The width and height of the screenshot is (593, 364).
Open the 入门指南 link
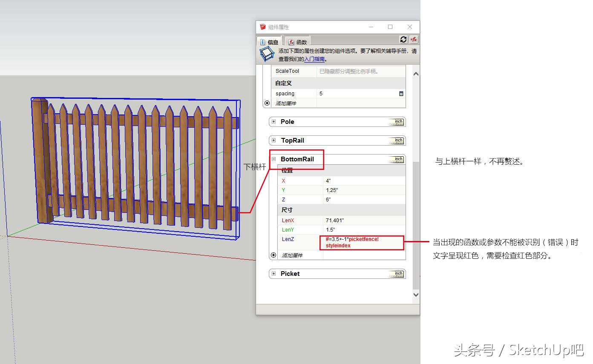315,59
